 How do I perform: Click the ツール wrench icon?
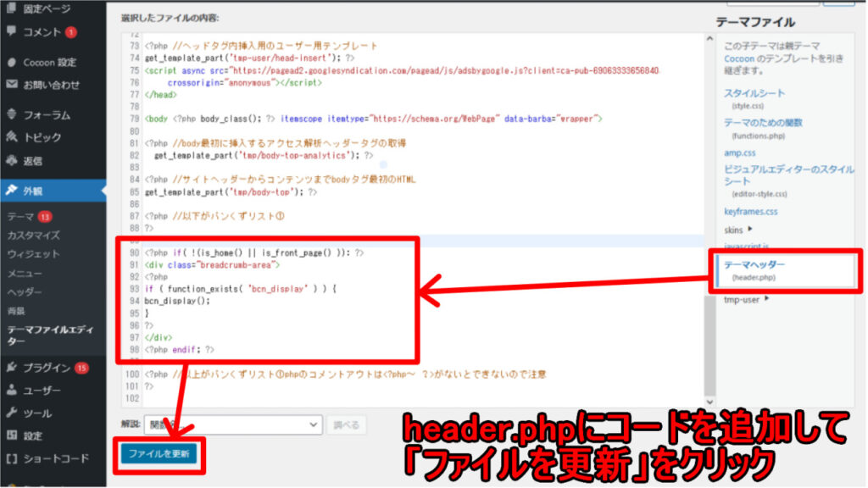11,413
